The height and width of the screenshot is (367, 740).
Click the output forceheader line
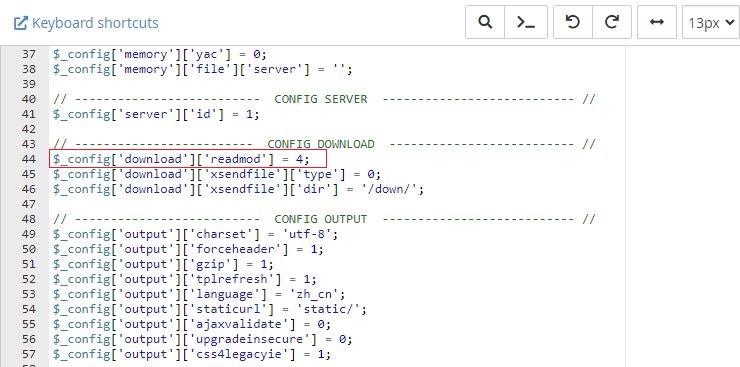point(188,249)
